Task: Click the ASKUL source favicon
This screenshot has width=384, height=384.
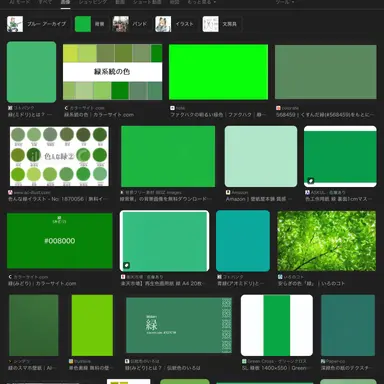Action: (x=307, y=192)
